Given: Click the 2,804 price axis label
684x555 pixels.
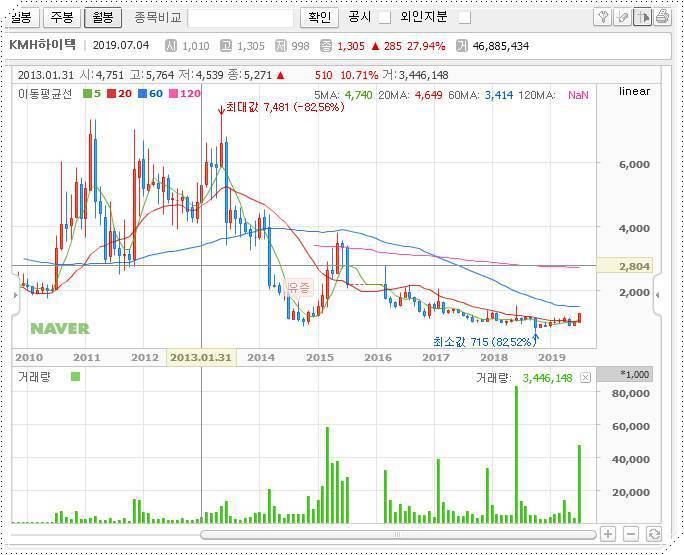Looking at the screenshot, I should click(x=625, y=266).
